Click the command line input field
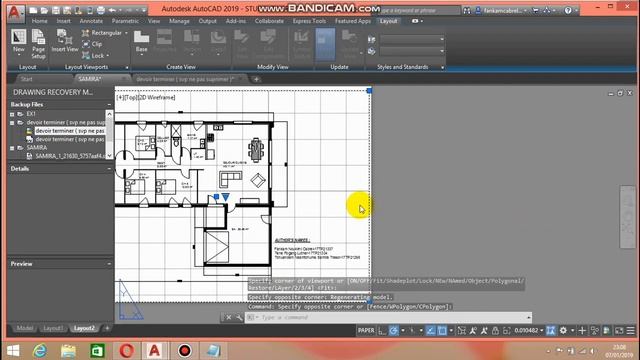Image resolution: width=640 pixels, height=360 pixels. click(x=388, y=317)
